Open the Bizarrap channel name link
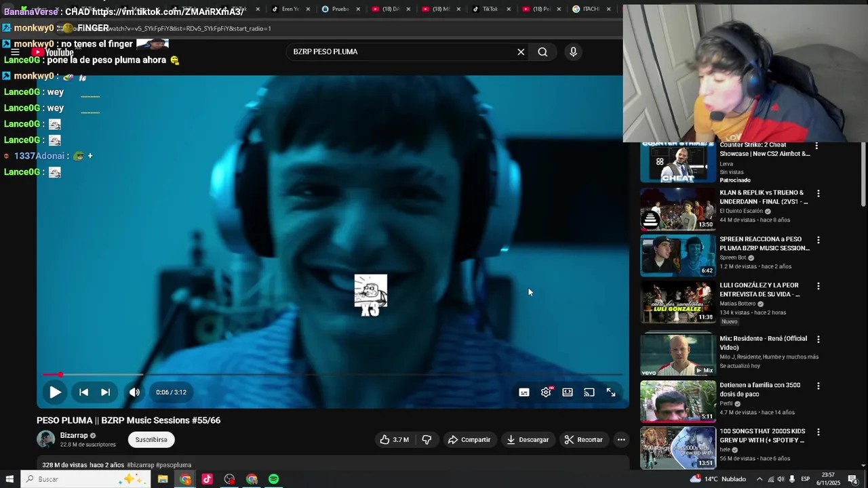Image resolution: width=868 pixels, height=488 pixels. pyautogui.click(x=74, y=435)
